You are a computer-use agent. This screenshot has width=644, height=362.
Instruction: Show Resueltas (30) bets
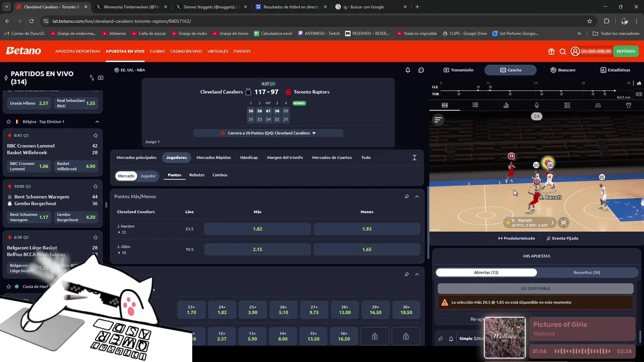tap(587, 273)
